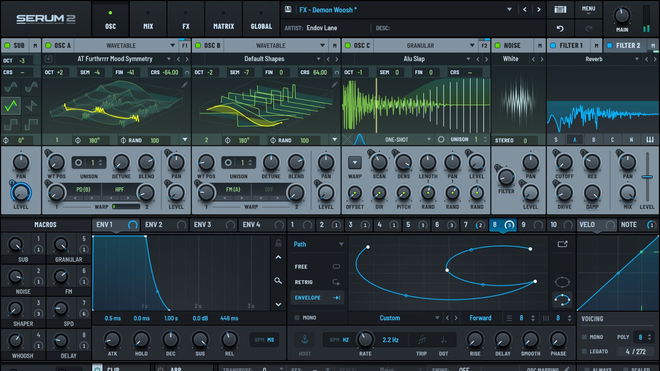660x371 pixels.
Task: Switch to the MATRIX tab
Action: 224,19
